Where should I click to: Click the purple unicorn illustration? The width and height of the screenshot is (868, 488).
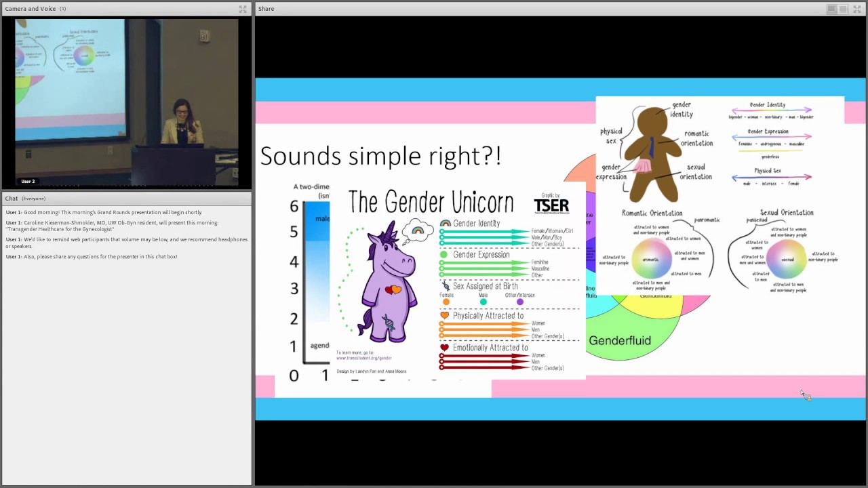click(x=388, y=283)
